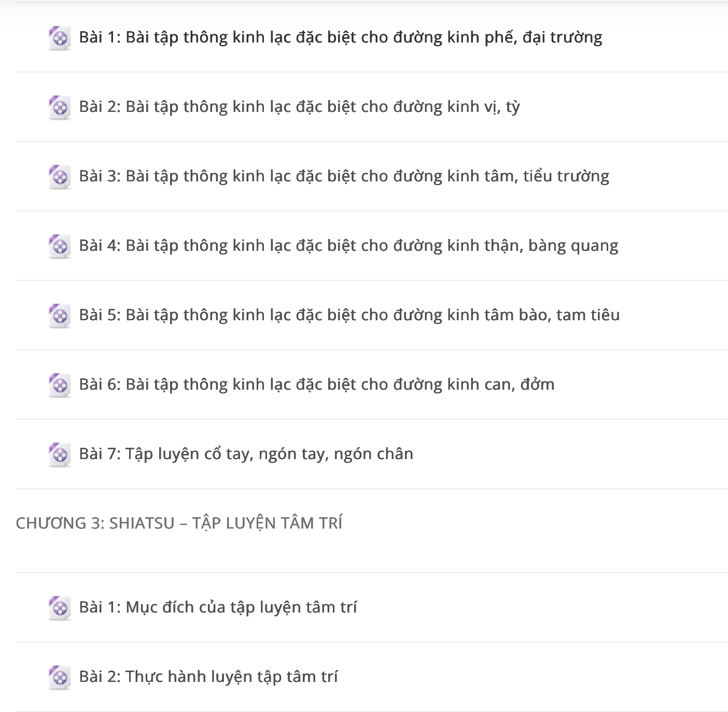Collapse the CHƯƠNG 3: SHIATSU – TẬP LUYỆN TÂM TRÍ section
Screen dimensions: 728x712
[x=179, y=523]
